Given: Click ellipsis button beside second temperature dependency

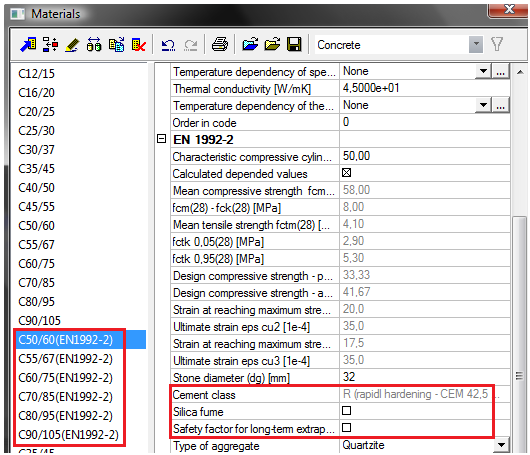Looking at the screenshot, I should tap(501, 105).
